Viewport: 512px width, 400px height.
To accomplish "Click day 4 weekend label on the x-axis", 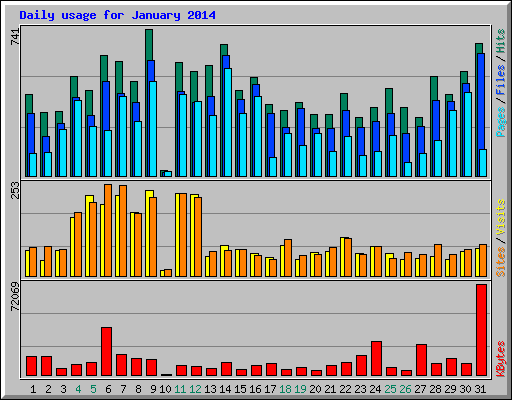I will (x=78, y=389).
